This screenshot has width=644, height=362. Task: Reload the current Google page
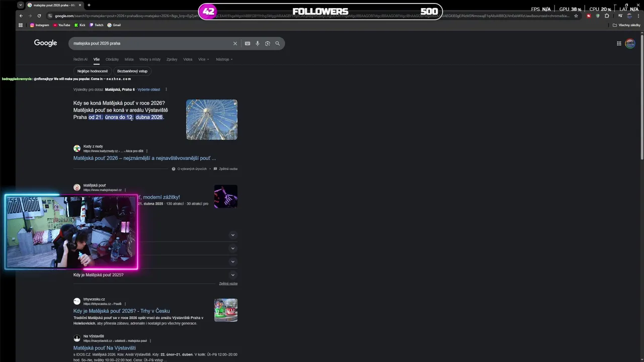(39, 16)
